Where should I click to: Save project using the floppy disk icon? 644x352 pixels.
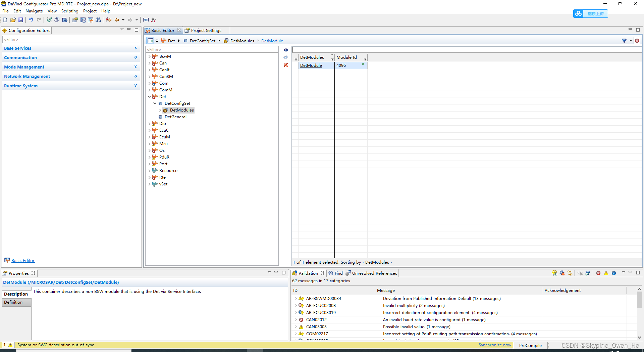[x=21, y=20]
